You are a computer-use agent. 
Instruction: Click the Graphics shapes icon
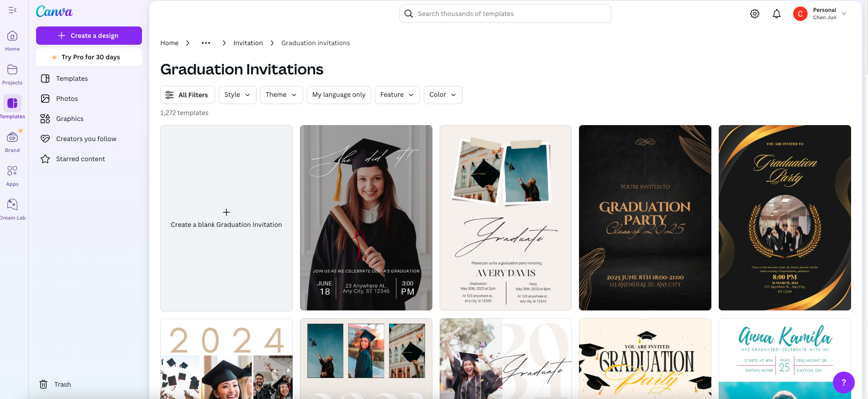coord(45,119)
